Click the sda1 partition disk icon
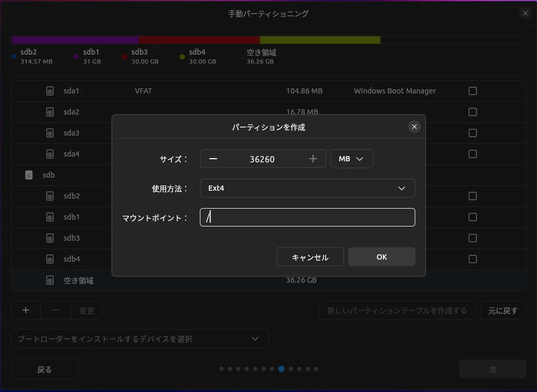Viewport: 537px width, 392px height. [50, 91]
